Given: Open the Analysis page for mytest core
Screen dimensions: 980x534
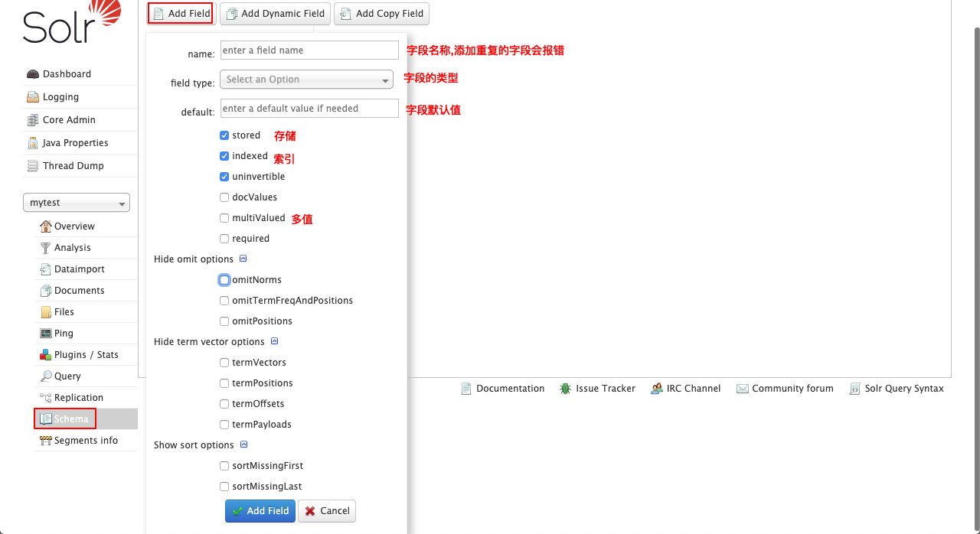Looking at the screenshot, I should (x=72, y=247).
